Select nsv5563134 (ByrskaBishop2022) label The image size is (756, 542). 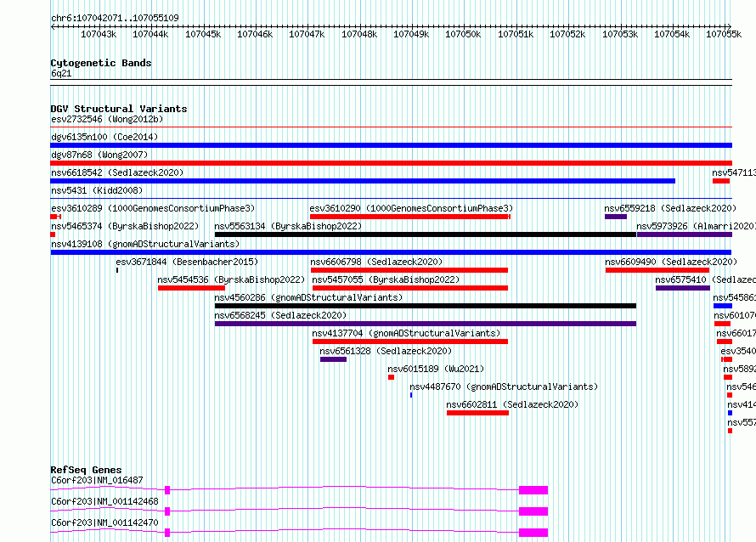pyautogui.click(x=288, y=226)
